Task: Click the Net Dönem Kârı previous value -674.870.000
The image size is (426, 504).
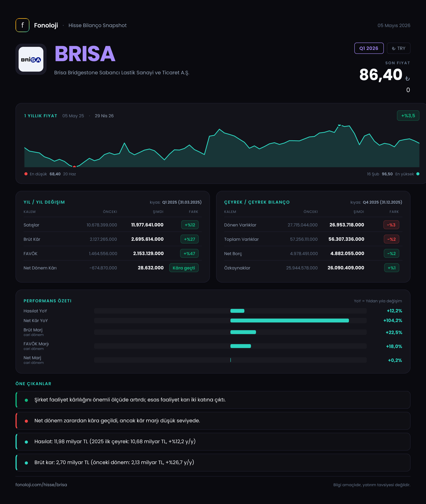Action: pos(103,268)
